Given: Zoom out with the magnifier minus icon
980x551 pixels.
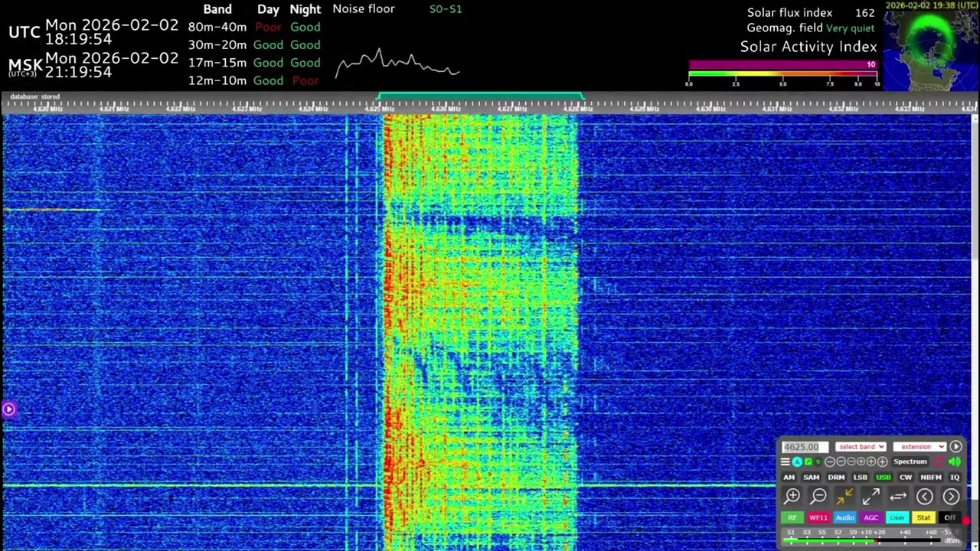Looking at the screenshot, I should pyautogui.click(x=818, y=496).
